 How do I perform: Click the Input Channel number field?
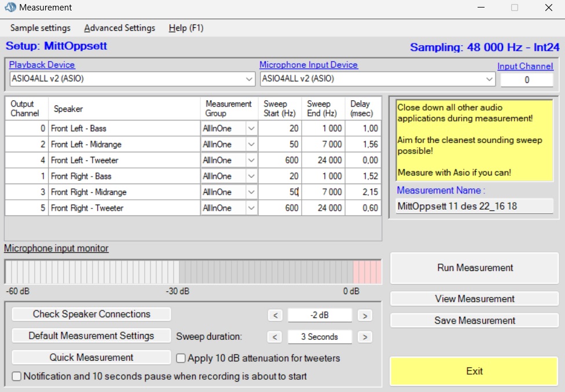[526, 80]
